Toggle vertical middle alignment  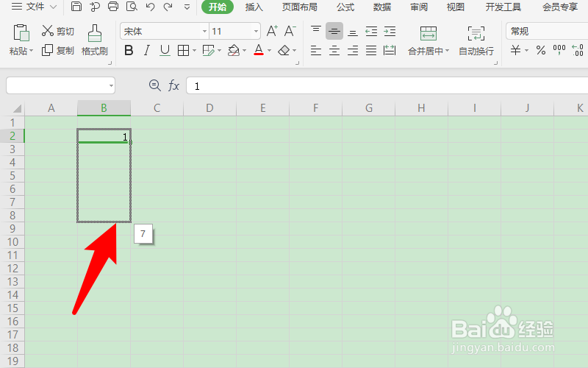click(334, 31)
